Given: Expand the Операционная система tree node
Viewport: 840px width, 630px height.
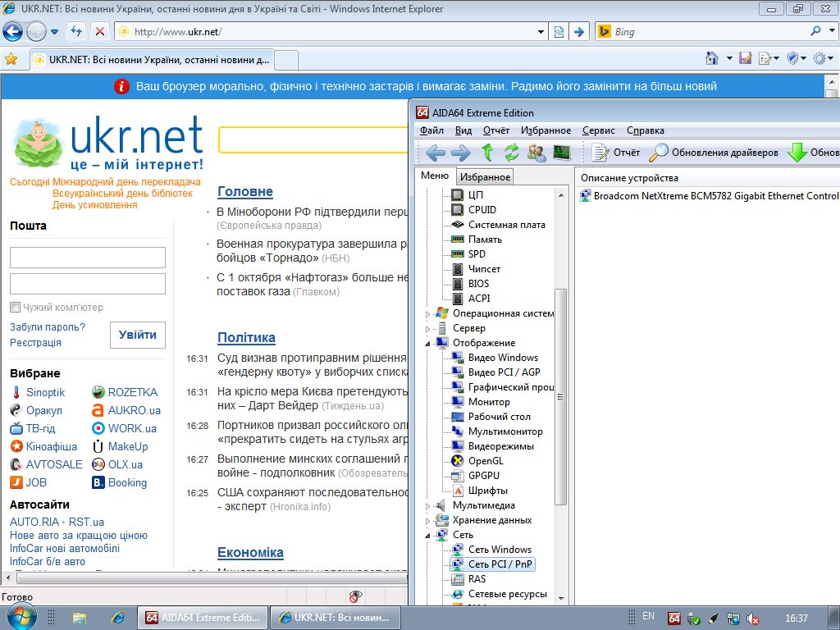Looking at the screenshot, I should coord(427,314).
